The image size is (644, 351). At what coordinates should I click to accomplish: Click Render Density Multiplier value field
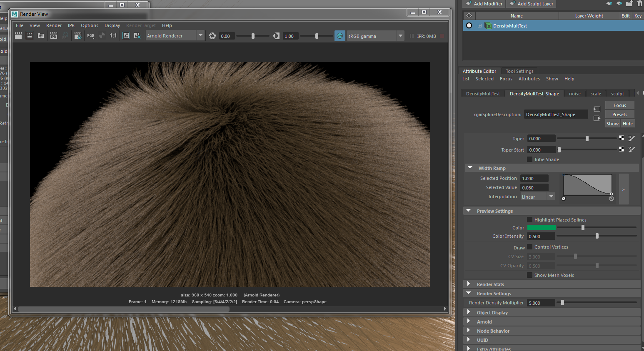click(x=541, y=303)
